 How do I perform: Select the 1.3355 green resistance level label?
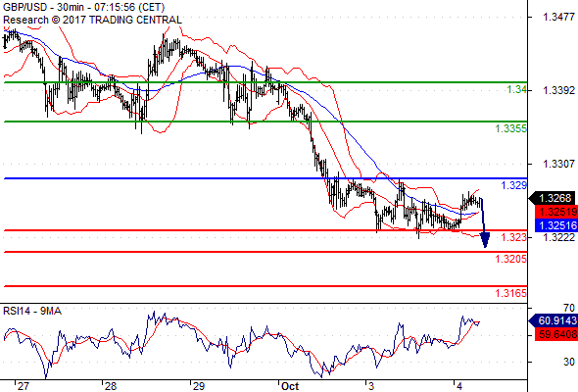click(511, 128)
